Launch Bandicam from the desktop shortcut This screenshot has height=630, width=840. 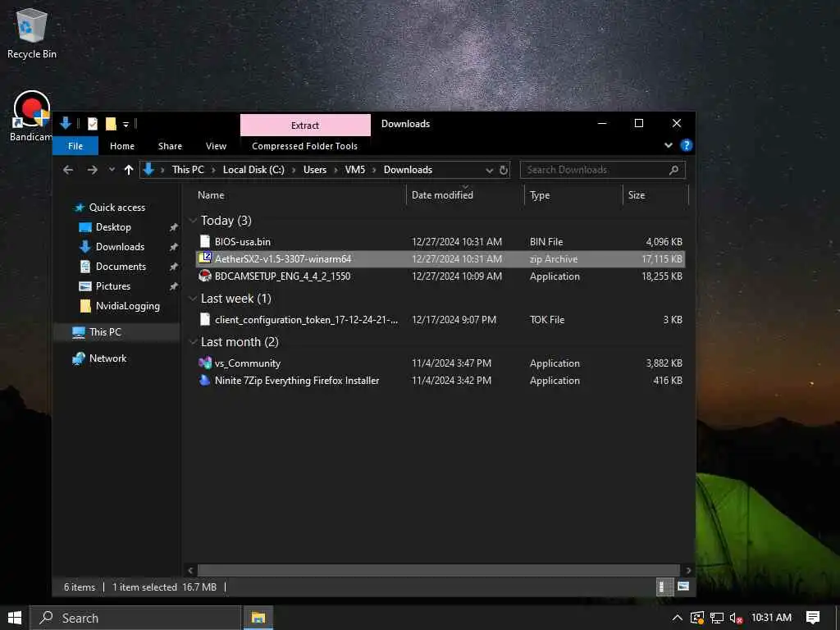coord(32,116)
